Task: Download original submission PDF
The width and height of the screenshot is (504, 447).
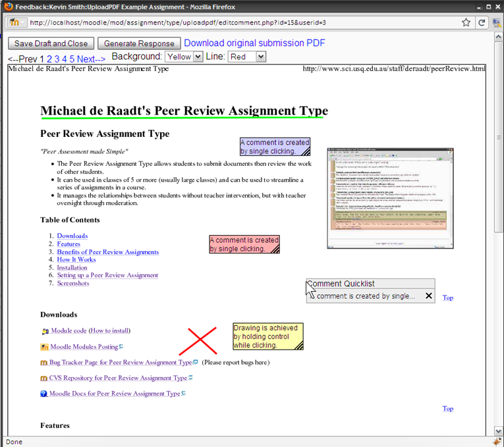Action: (254, 43)
